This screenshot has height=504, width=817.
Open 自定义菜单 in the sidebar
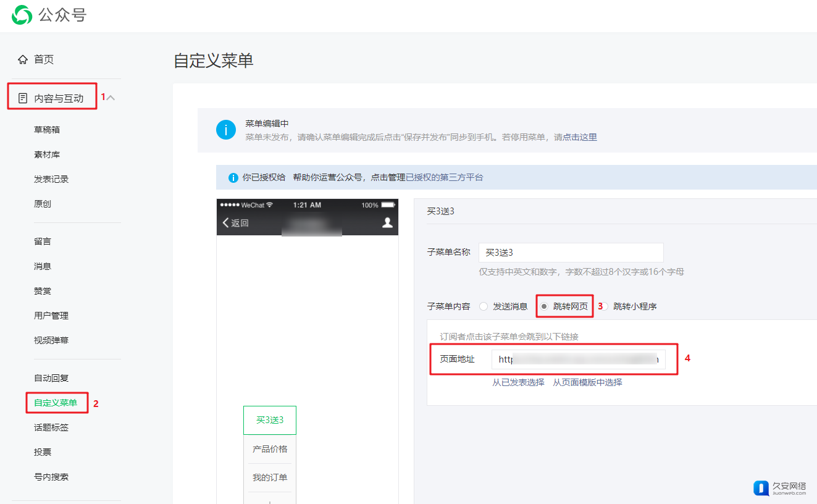[56, 403]
